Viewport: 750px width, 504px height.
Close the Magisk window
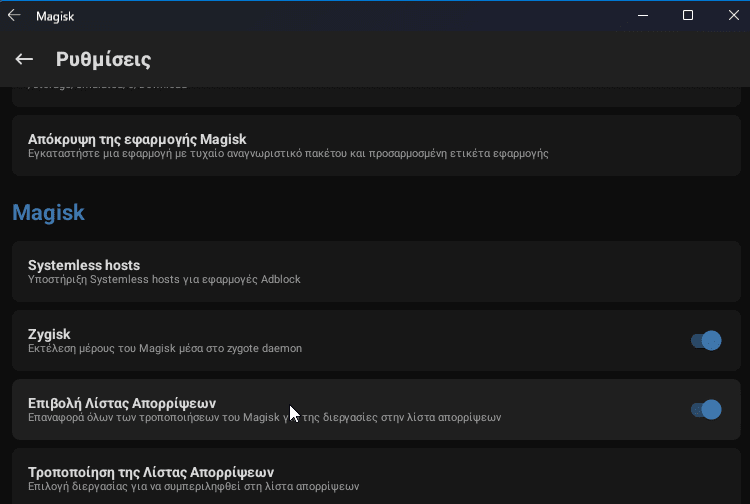click(x=734, y=15)
